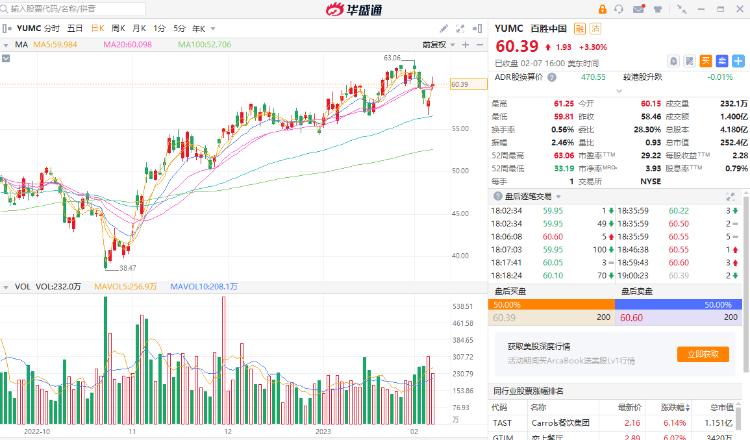Open the 盘后逐笔交易 dropdown arrow
The image size is (750, 440).
tap(558, 197)
